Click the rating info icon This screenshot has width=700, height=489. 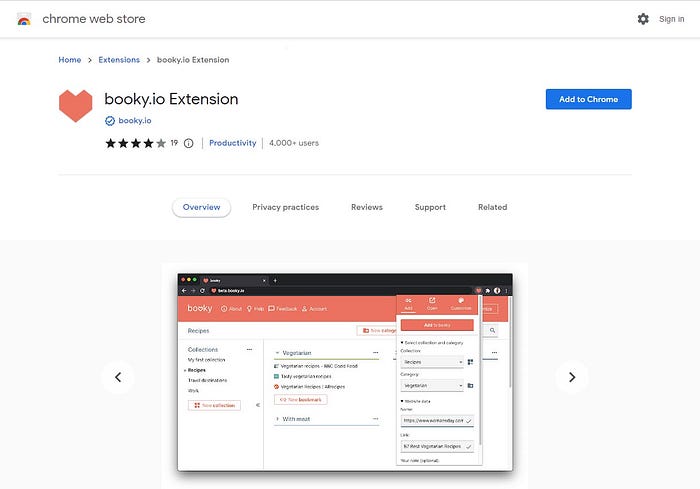[x=189, y=143]
